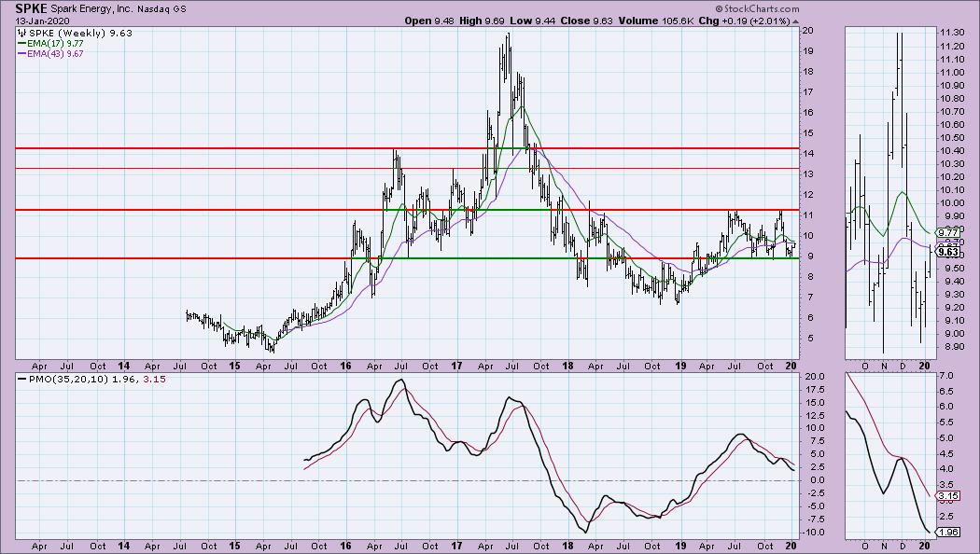Click the purple EMA(43) legend line swatch

[x=21, y=54]
